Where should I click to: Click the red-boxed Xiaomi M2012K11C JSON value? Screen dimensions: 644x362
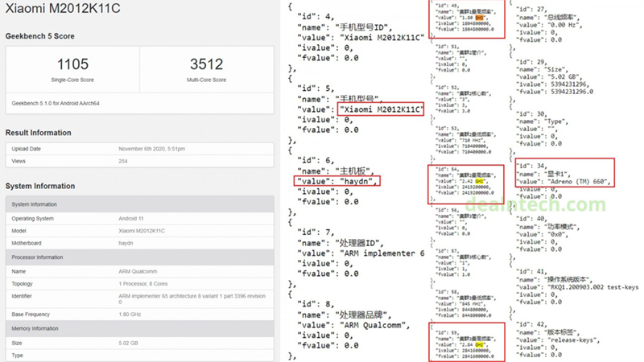point(381,109)
